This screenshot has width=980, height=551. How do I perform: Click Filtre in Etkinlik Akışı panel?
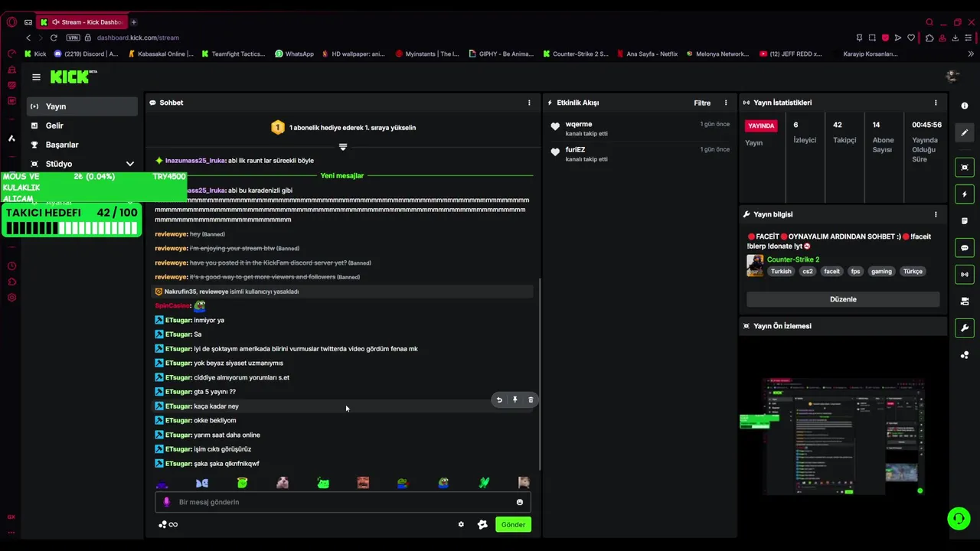click(702, 103)
